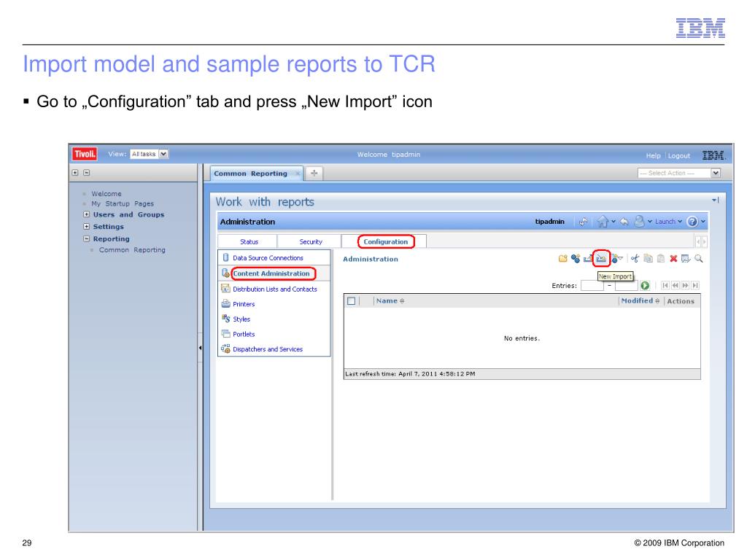Click the Paste clipboard icon

[x=661, y=259]
